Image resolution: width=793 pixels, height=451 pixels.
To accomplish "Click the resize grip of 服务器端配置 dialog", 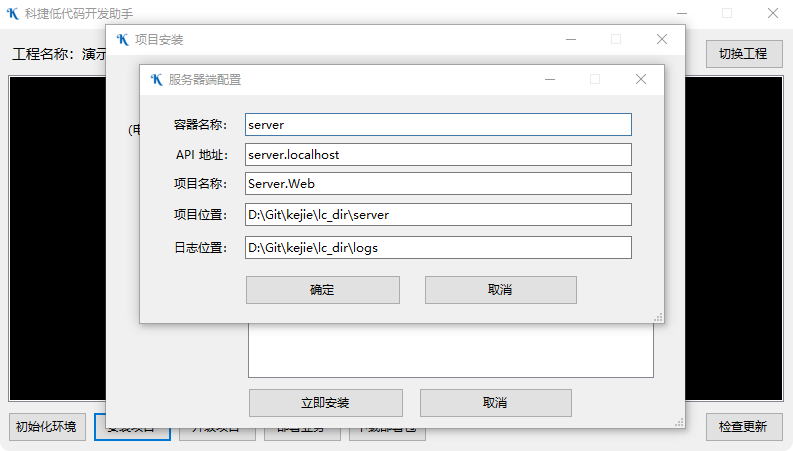I will tap(658, 317).
